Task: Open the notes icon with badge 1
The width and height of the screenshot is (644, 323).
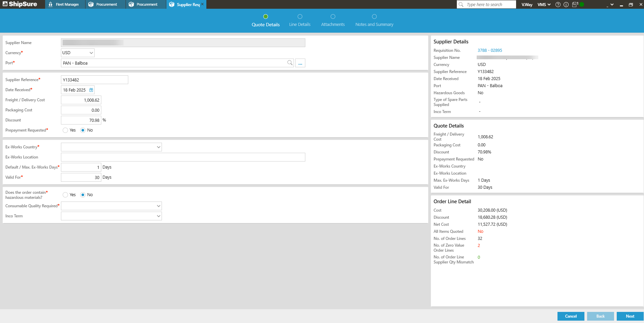Action: click(575, 5)
